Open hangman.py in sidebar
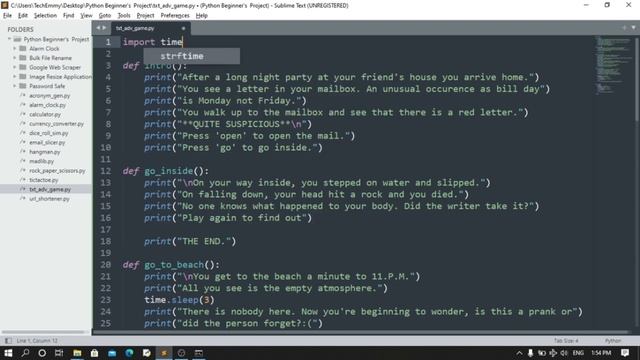Viewport: 640px width, 360px height. (x=44, y=152)
